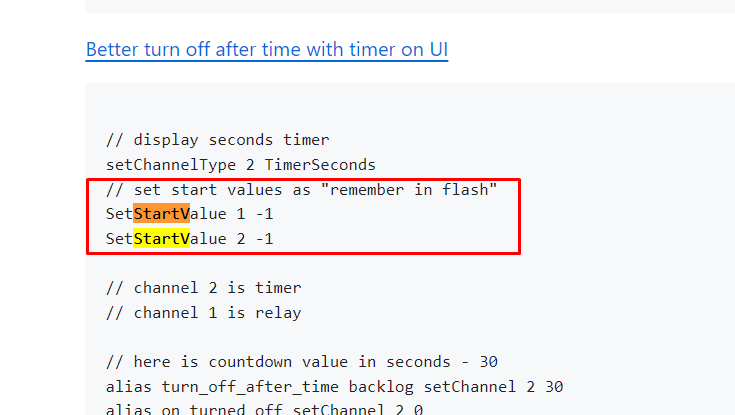Viewport: 735px width, 415px height.
Task: Click the "// channel 2 is timer" comment
Action: 203,287
